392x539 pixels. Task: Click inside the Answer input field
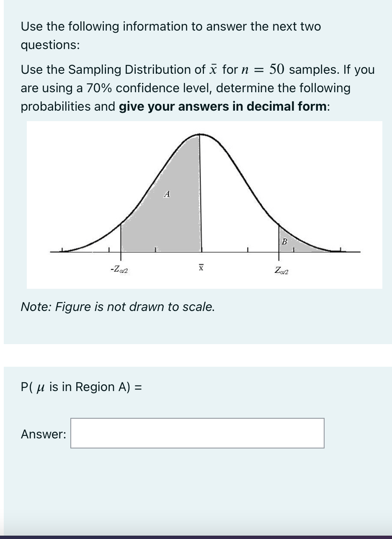(197, 433)
